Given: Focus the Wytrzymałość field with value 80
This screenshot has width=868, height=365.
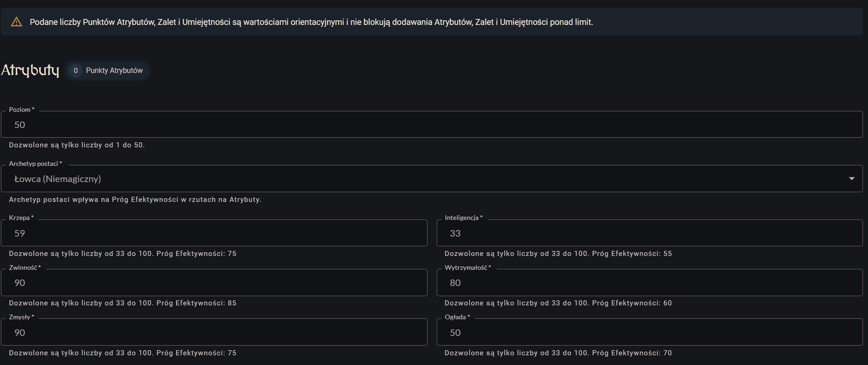Looking at the screenshot, I should point(649,283).
